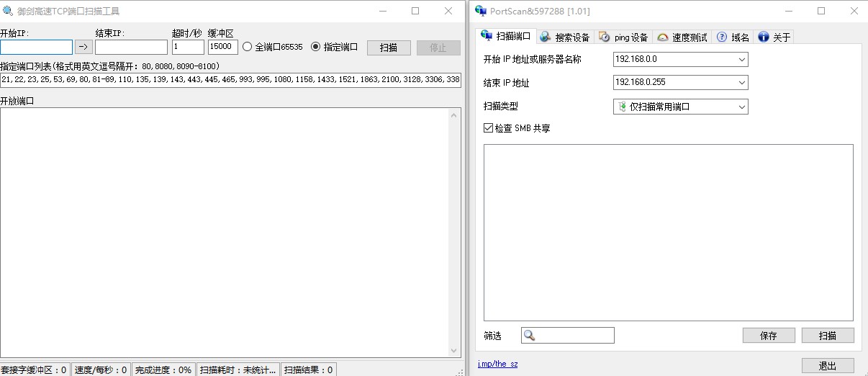
Task: Click the shield icon in the 扫描类型 combo box
Action: point(623,107)
